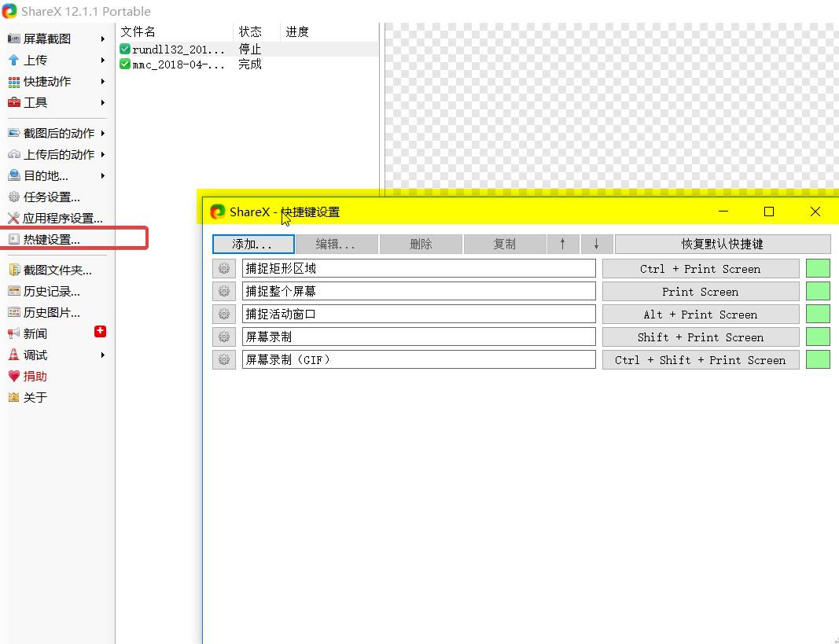Image resolution: width=839 pixels, height=644 pixels.
Task: Open 任务设置 in the left menu
Action: (51, 197)
